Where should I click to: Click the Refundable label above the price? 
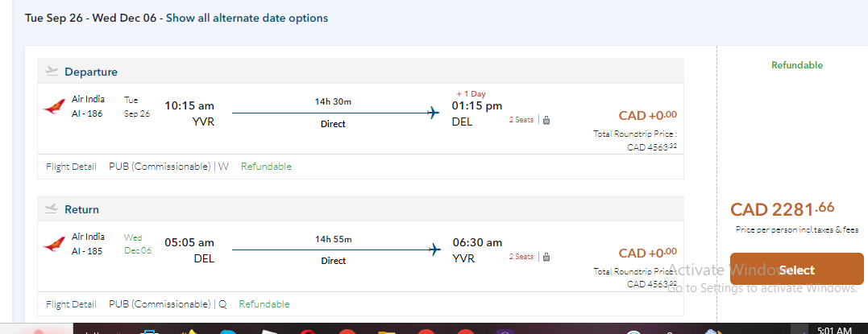tap(796, 65)
